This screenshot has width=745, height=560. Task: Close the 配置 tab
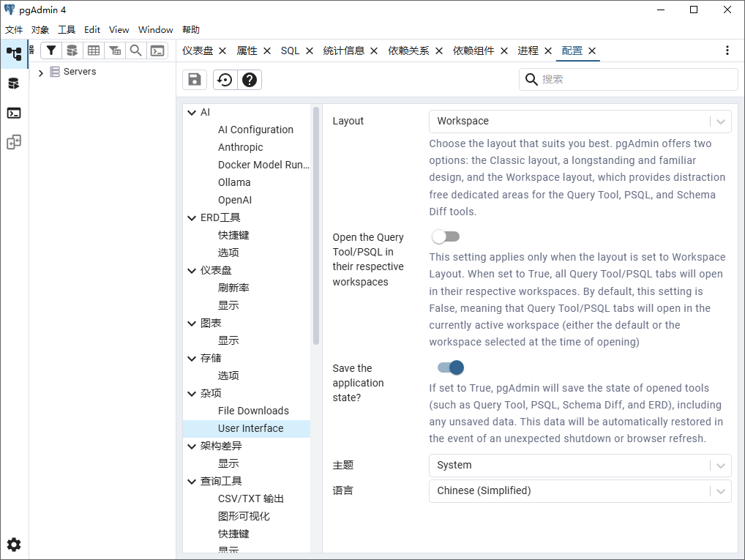click(592, 51)
